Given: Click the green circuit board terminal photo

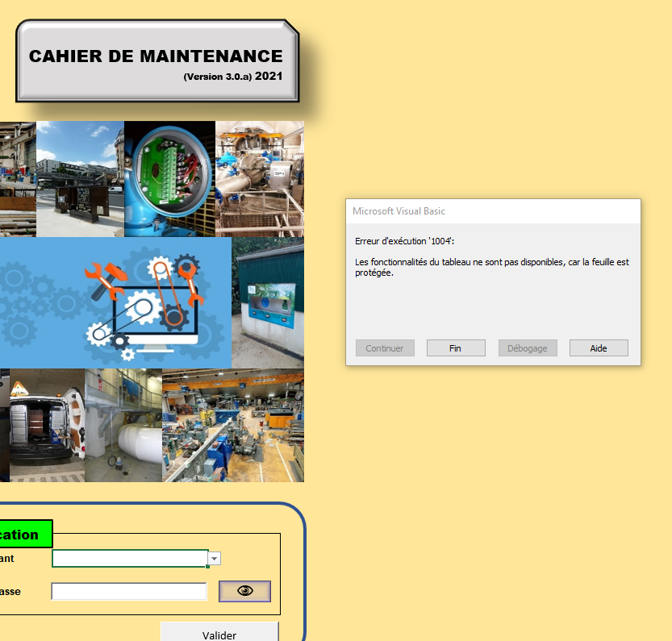Looking at the screenshot, I should (169, 178).
